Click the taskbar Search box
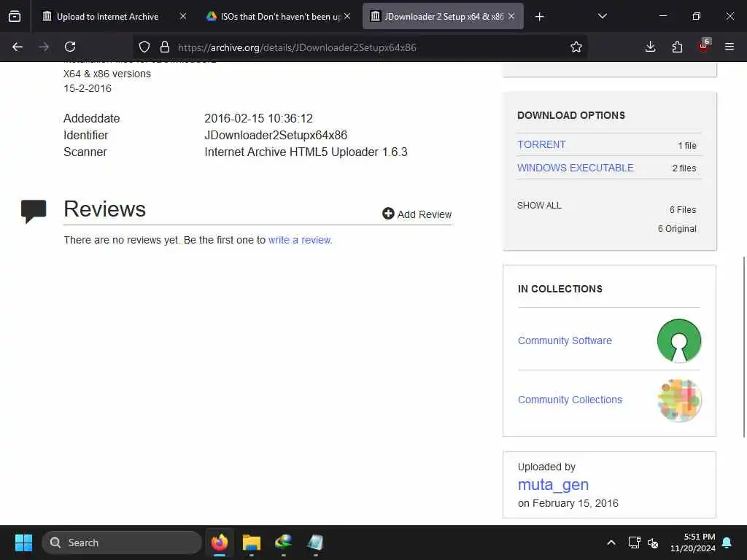Screen dimensions: 747x560 [x=122, y=542]
